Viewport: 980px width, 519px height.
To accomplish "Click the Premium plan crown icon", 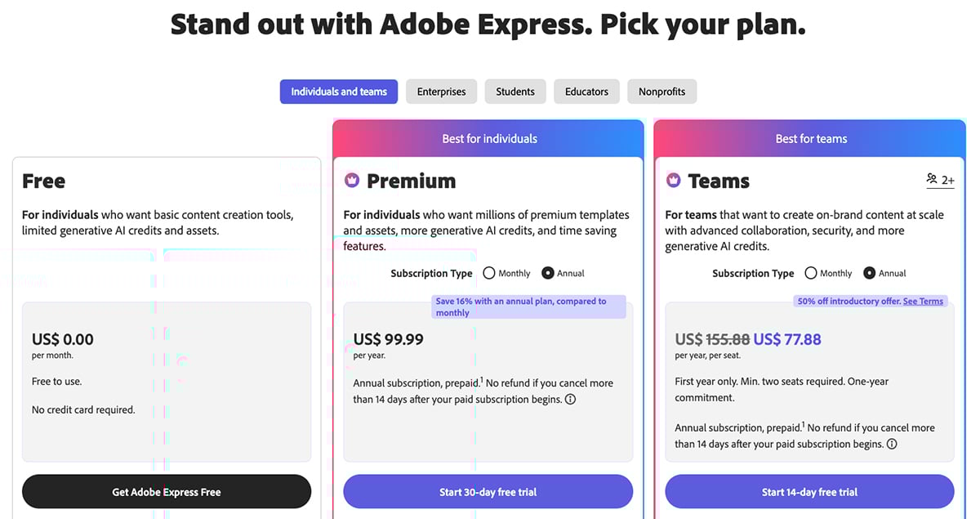I will (x=350, y=180).
